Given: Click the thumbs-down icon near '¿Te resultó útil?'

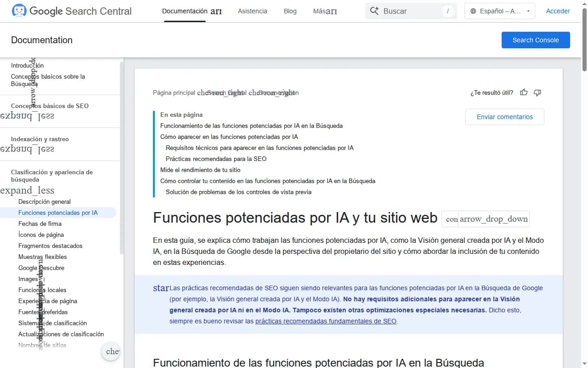Looking at the screenshot, I should coord(537,92).
